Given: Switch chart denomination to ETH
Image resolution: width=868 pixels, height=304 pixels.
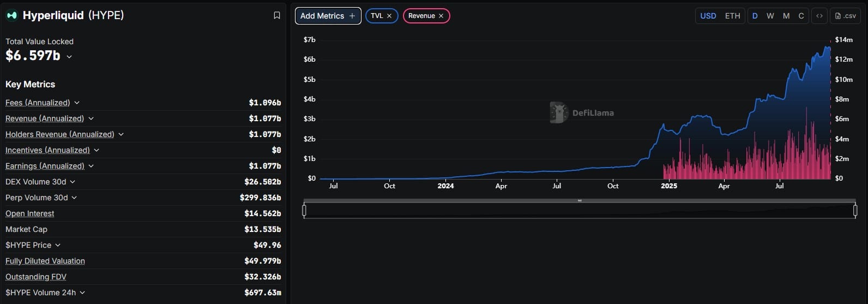Looking at the screenshot, I should pos(733,16).
